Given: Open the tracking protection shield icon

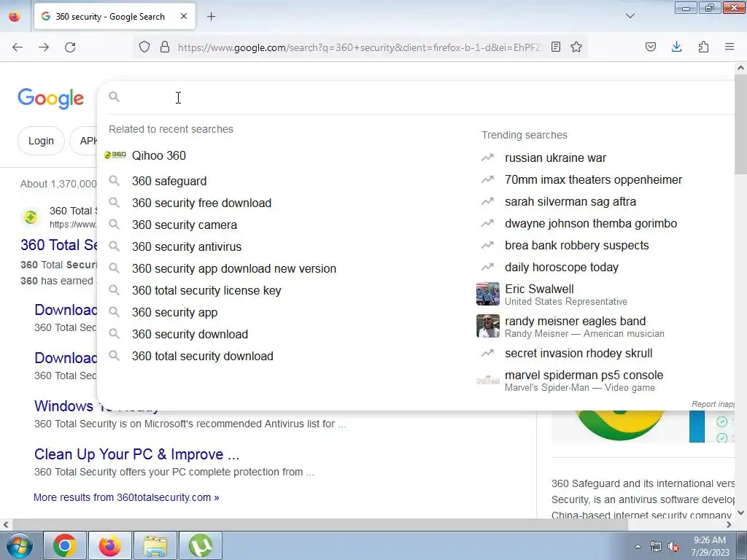Looking at the screenshot, I should point(144,47).
